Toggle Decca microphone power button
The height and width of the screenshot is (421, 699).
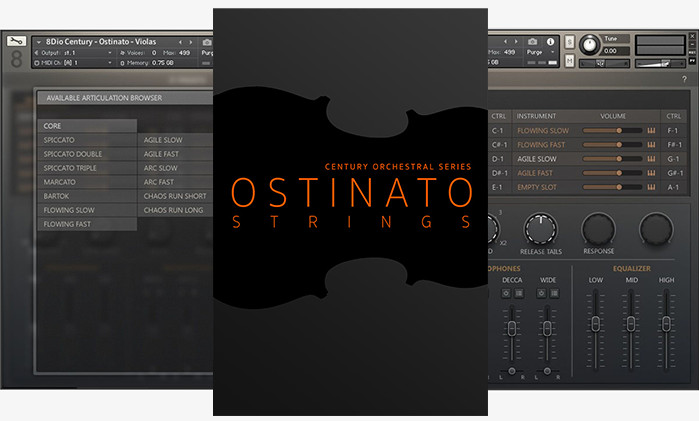pyautogui.click(x=506, y=293)
